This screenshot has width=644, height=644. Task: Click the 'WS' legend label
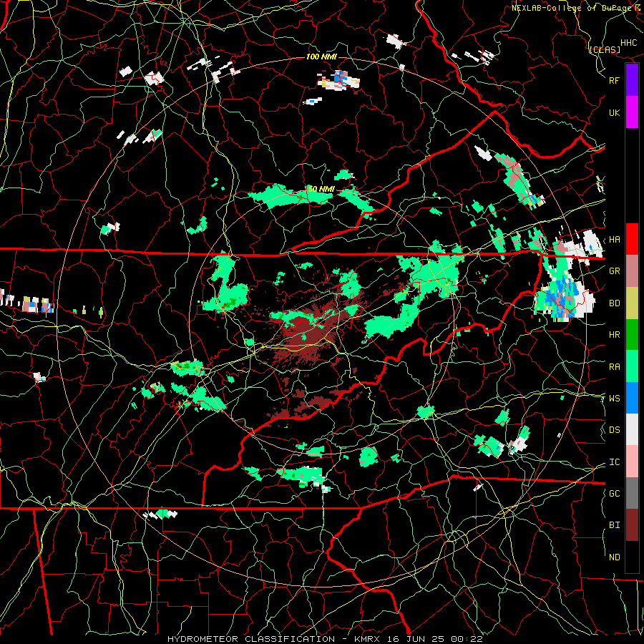[614, 399]
